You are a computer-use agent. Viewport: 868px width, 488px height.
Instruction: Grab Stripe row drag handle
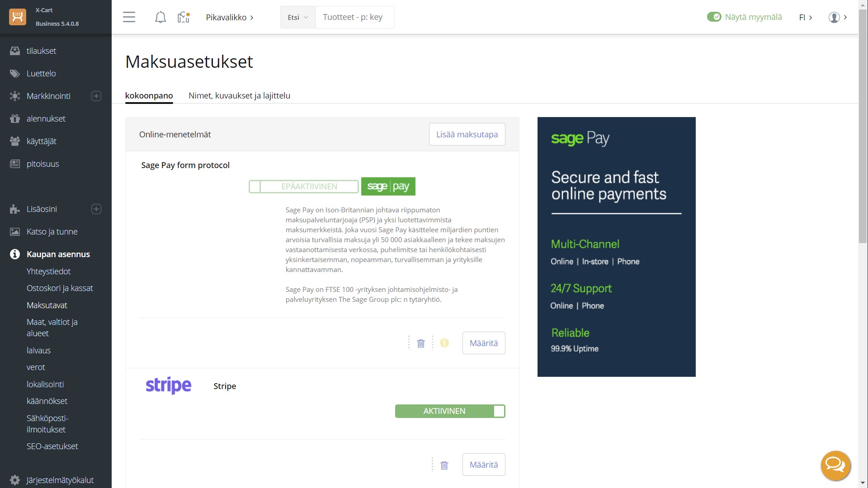432,465
